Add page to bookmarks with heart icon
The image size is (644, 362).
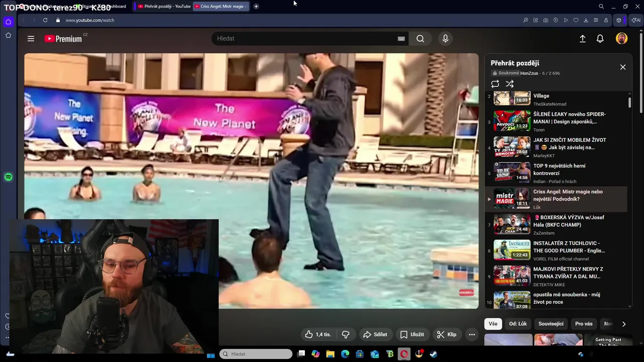(576, 20)
